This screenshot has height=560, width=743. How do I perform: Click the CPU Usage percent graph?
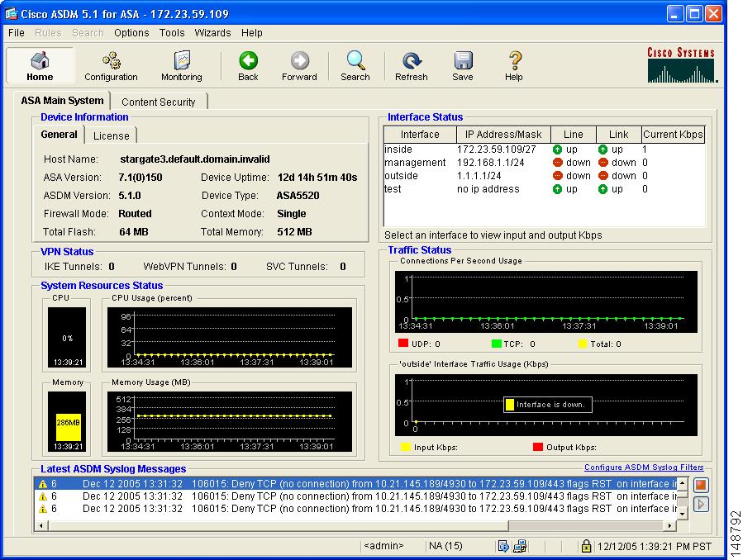[229, 338]
